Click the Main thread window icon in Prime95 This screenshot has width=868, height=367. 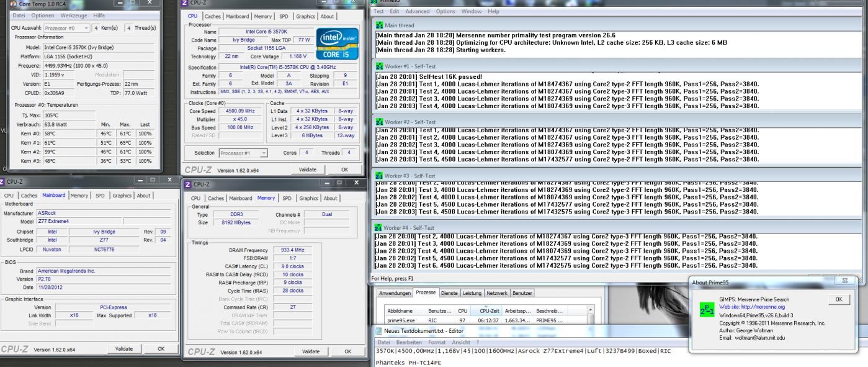380,25
